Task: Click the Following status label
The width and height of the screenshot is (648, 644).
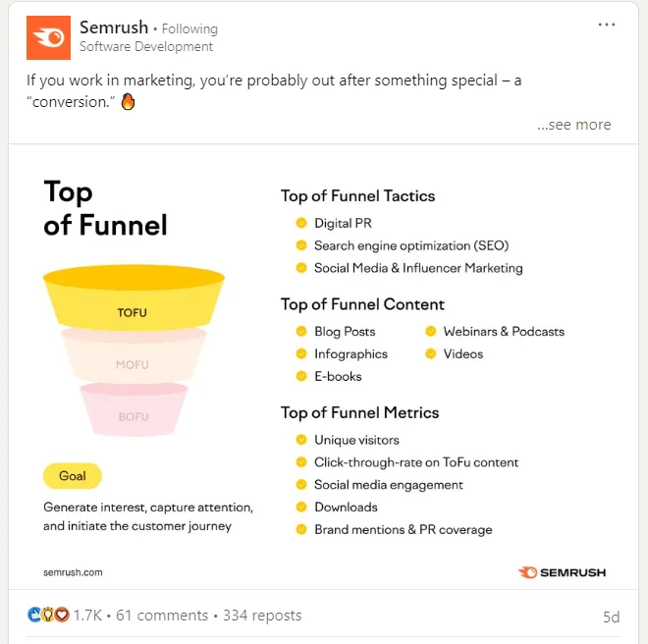Action: point(189,29)
